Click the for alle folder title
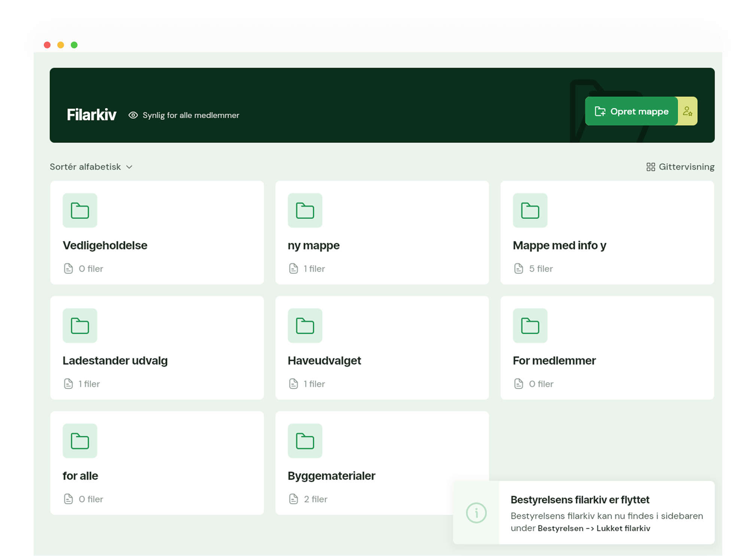Image resolution: width=756 pixels, height=556 pixels. (80, 476)
